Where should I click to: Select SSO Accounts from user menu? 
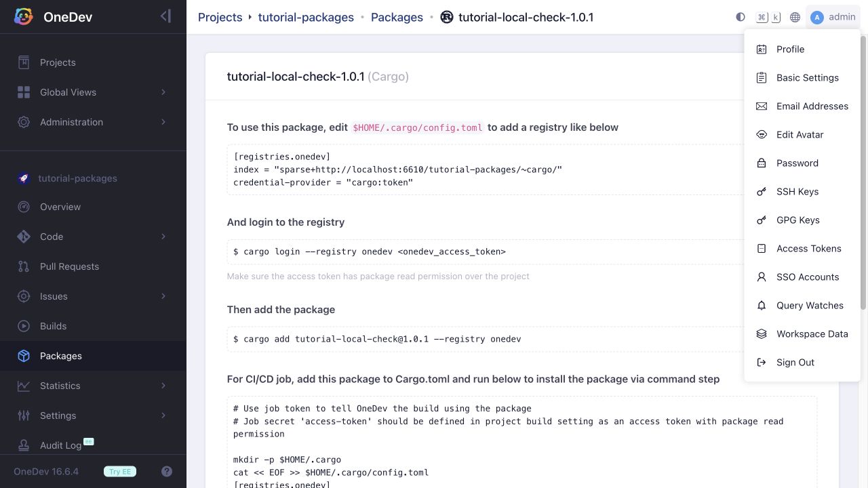point(802,277)
